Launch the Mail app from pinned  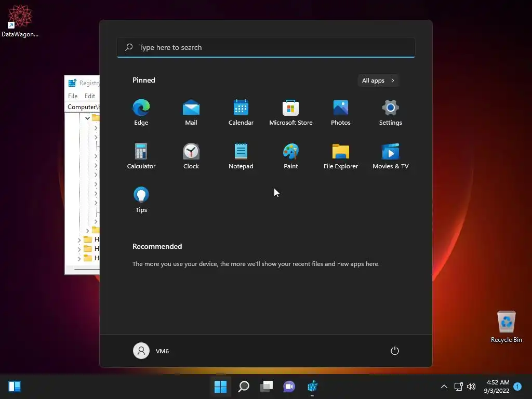tap(191, 112)
